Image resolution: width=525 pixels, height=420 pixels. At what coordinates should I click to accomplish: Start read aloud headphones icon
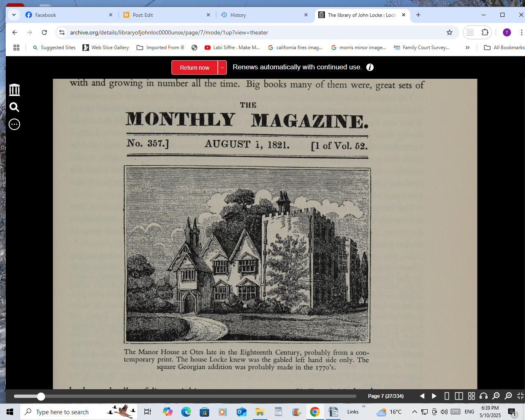click(484, 396)
